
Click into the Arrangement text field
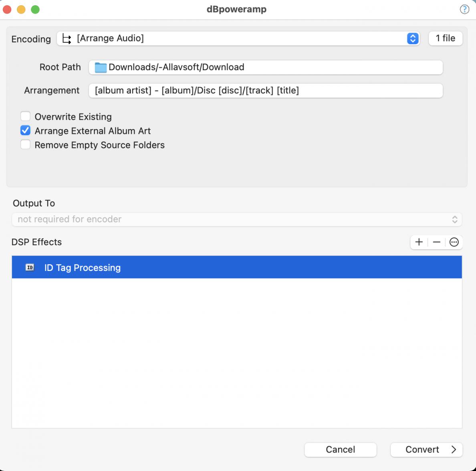click(265, 91)
